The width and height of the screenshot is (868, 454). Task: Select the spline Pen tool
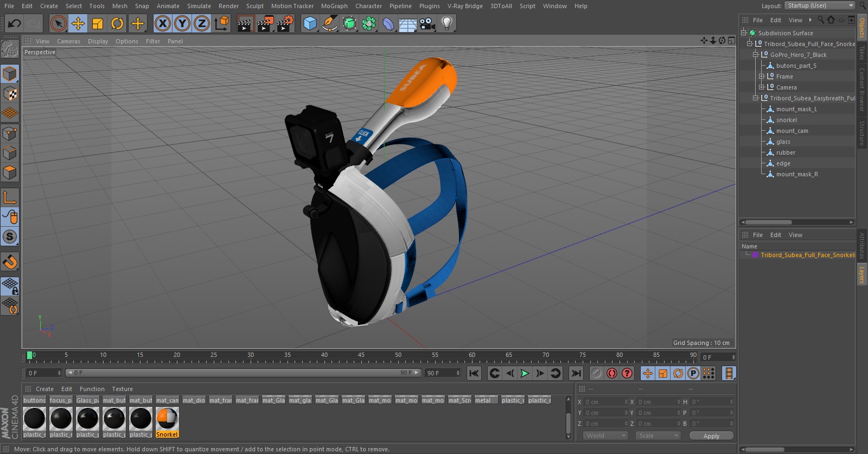click(329, 23)
